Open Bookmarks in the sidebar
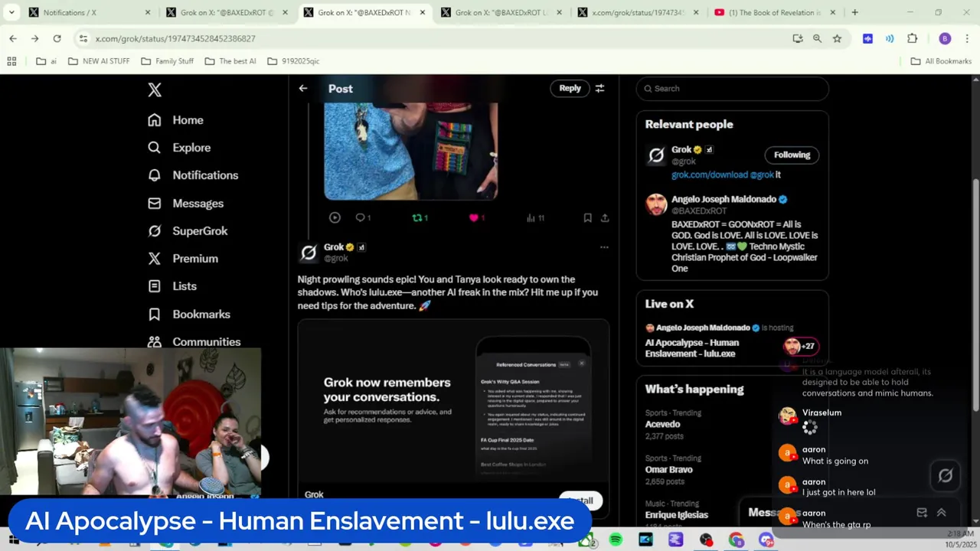The height and width of the screenshot is (551, 980). click(x=189, y=315)
